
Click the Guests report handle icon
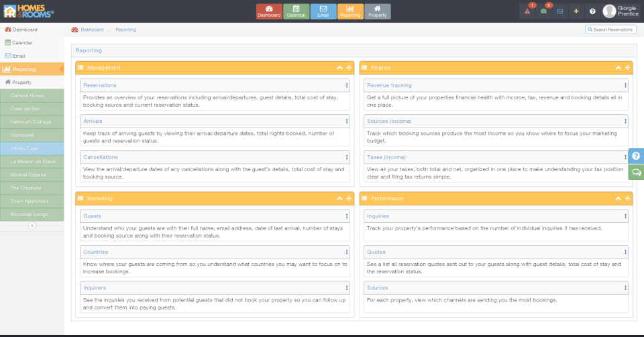[x=347, y=216]
